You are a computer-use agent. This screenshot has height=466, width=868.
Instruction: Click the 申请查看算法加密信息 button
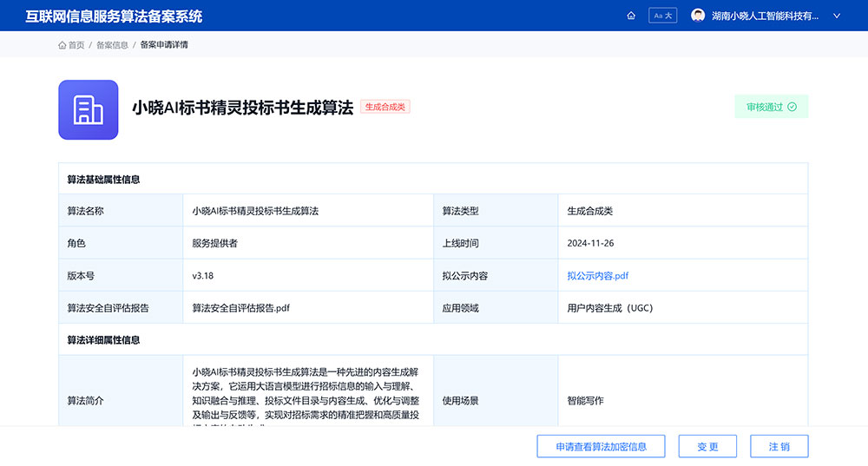coord(601,447)
